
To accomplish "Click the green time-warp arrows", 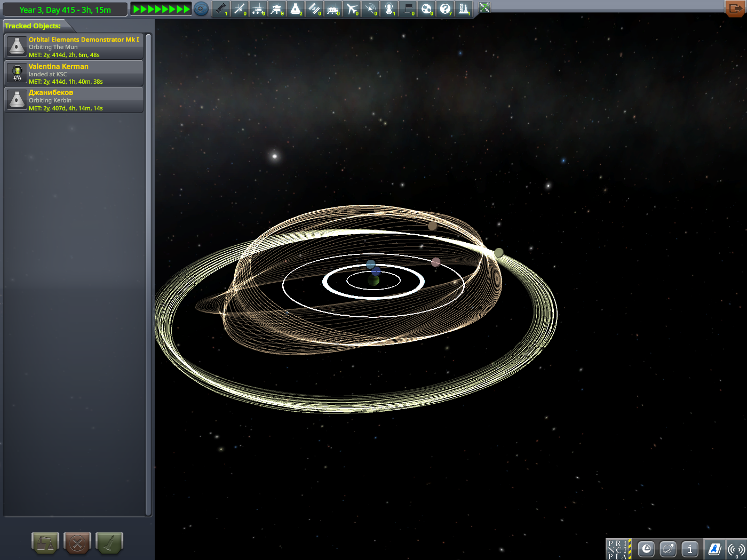I will [161, 9].
